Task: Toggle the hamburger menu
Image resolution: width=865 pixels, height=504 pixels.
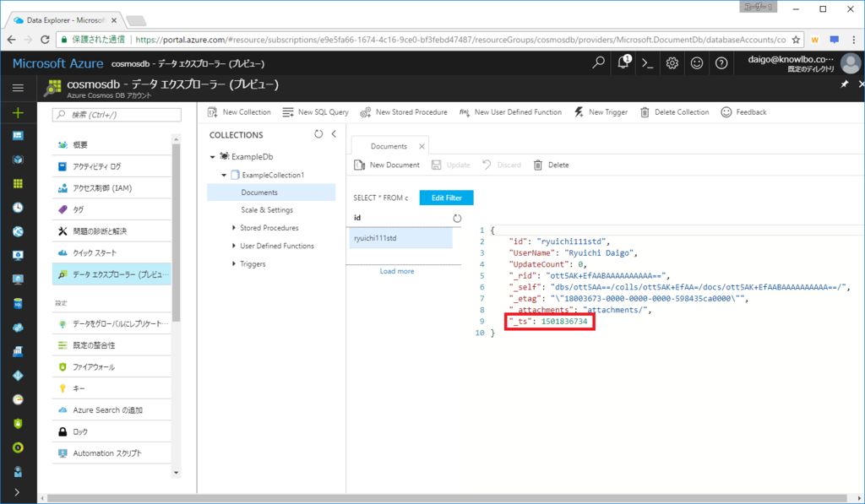Action: pyautogui.click(x=19, y=88)
